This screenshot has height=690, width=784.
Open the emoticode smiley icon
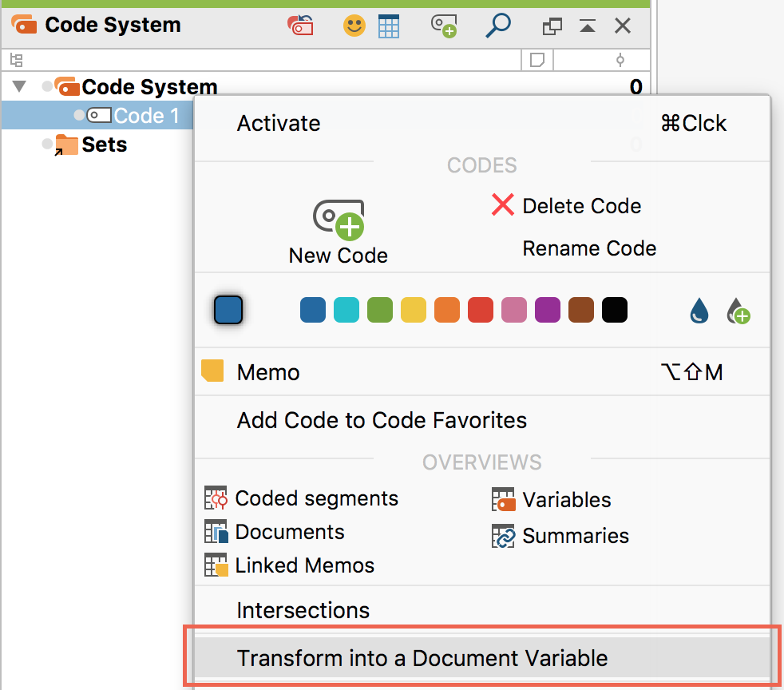354,26
